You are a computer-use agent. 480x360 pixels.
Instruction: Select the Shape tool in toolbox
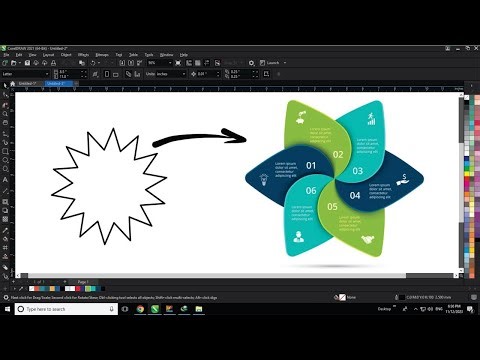tap(5, 95)
